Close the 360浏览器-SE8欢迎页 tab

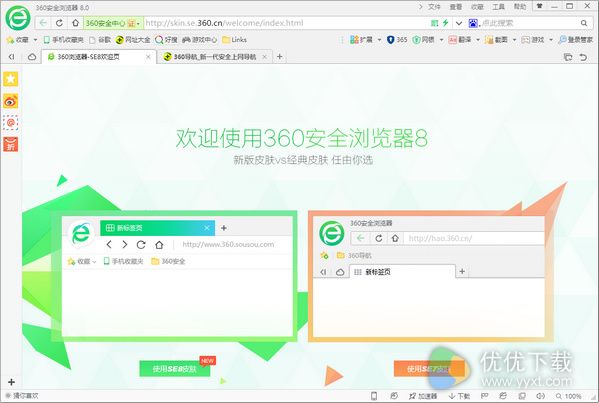click(149, 57)
